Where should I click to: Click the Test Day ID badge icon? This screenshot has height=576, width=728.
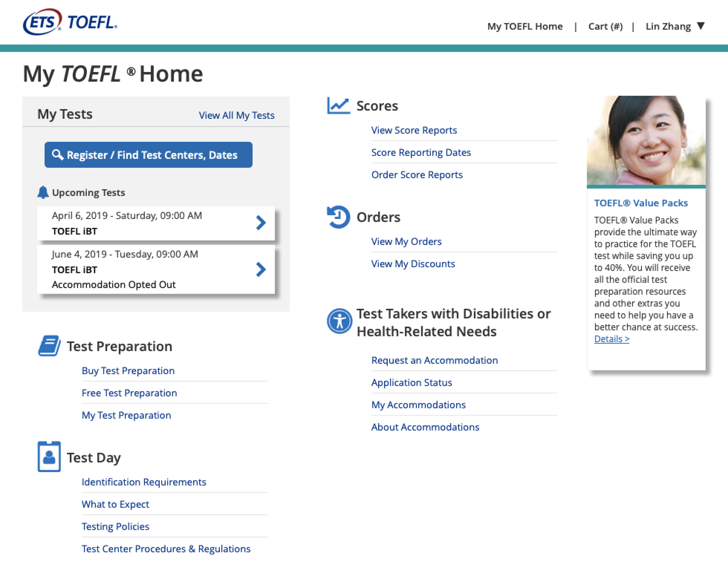click(x=49, y=456)
